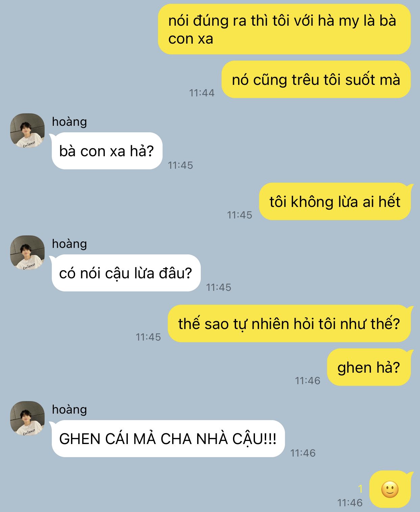Select the "ghen hả?" yellow bubble

(x=369, y=367)
